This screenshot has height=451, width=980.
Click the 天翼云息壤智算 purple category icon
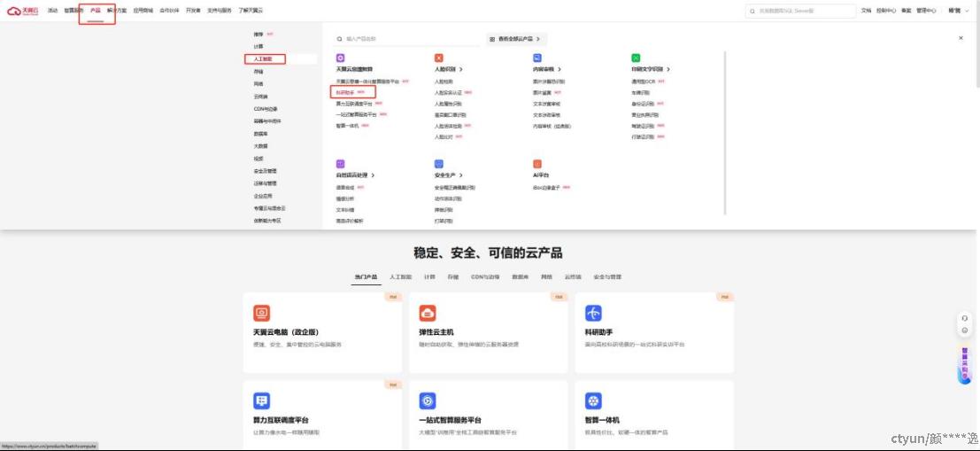coord(340,58)
